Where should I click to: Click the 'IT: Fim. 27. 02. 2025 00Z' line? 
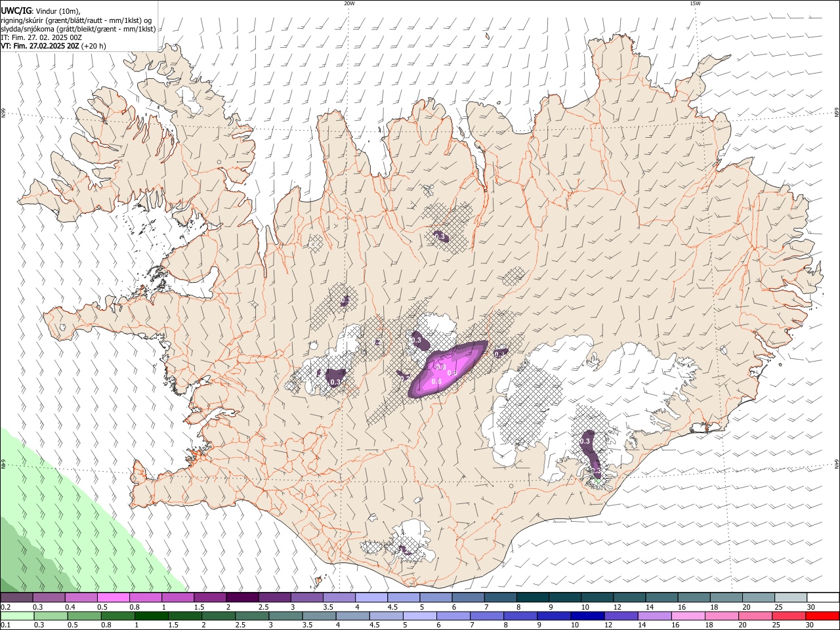pos(41,37)
